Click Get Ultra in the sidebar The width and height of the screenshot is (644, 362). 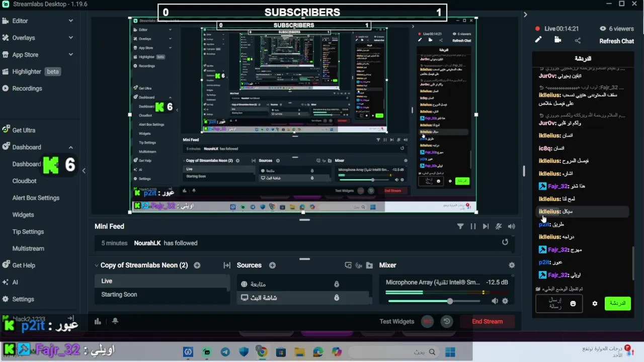click(x=24, y=130)
